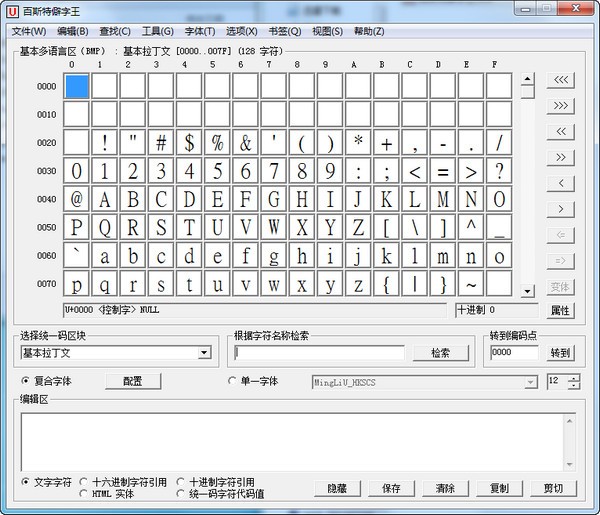Click the 保存 save button
The width and height of the screenshot is (600, 515).
[x=391, y=488]
